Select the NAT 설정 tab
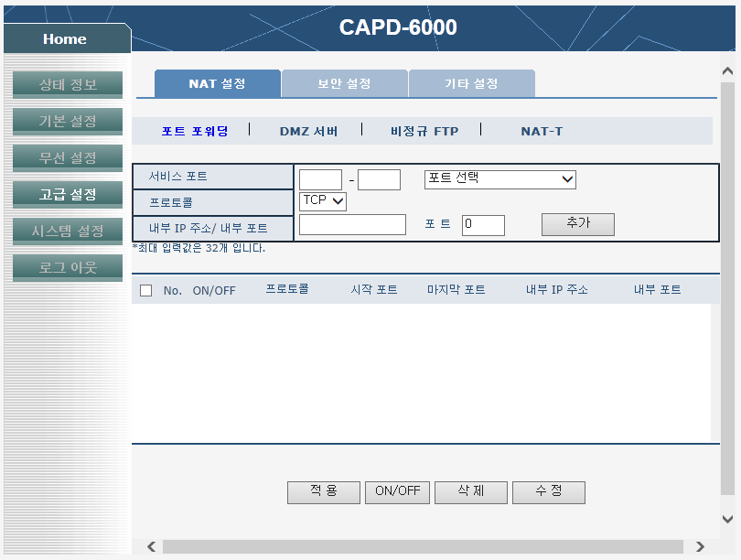 [218, 83]
